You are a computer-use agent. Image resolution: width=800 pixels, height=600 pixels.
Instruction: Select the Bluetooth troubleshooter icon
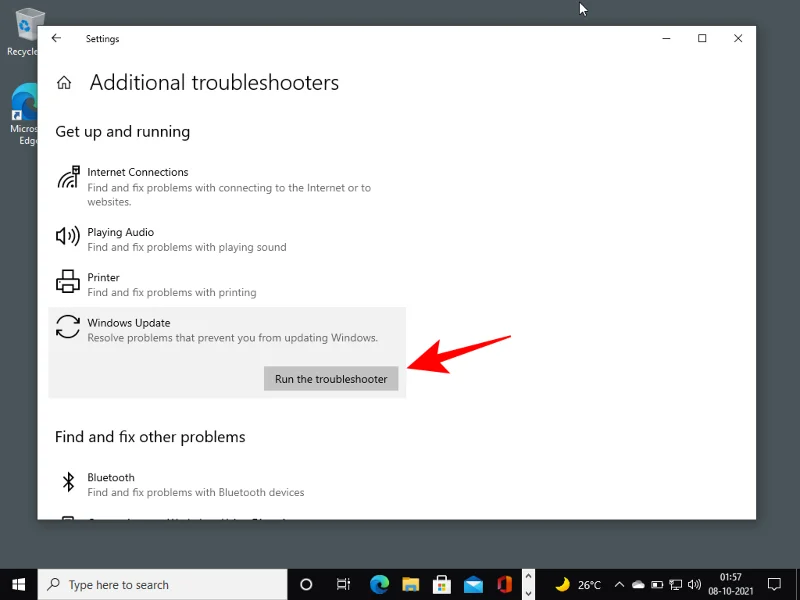(x=68, y=482)
